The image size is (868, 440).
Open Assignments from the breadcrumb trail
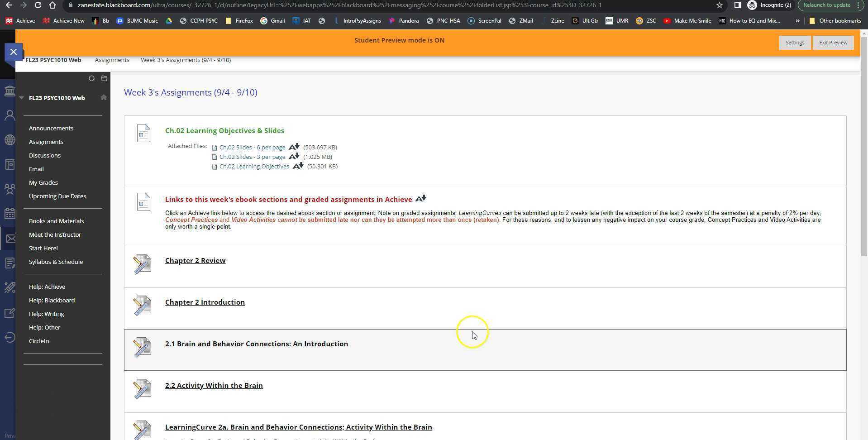coord(112,60)
